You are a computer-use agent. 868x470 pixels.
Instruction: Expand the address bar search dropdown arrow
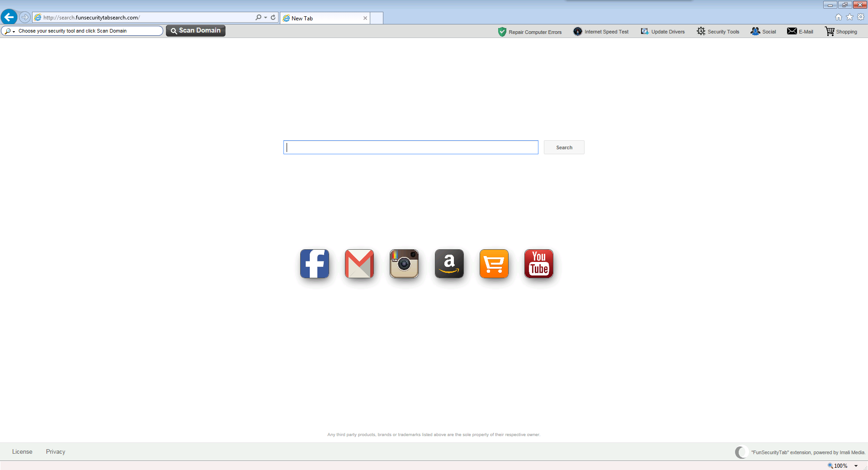click(265, 18)
